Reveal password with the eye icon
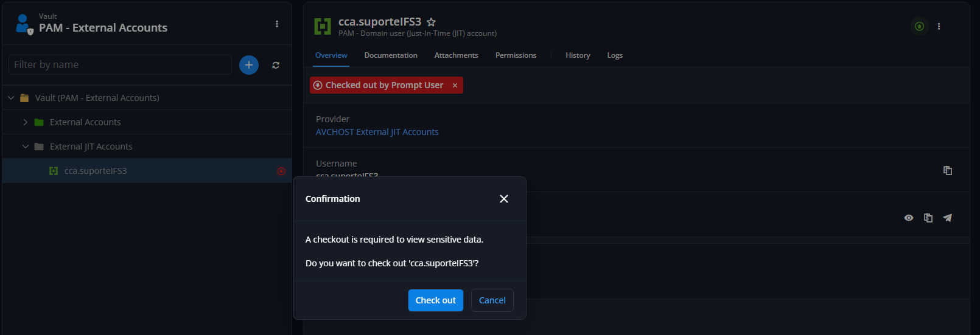 point(909,218)
